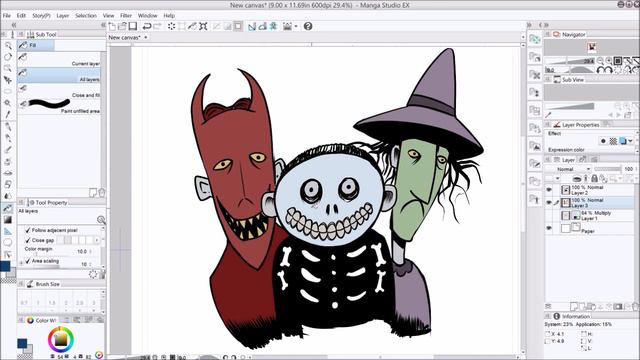
Task: Click the Navigator zoom out icon
Action: 600,61
